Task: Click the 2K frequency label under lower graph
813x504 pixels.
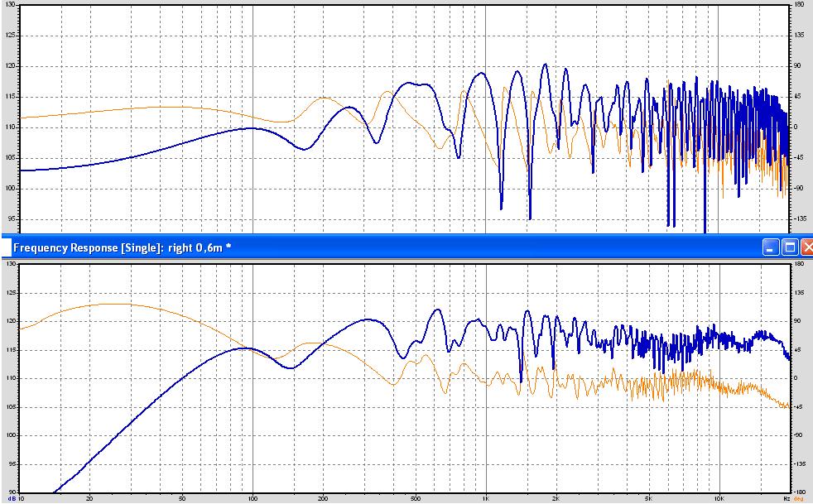Action: point(556,499)
